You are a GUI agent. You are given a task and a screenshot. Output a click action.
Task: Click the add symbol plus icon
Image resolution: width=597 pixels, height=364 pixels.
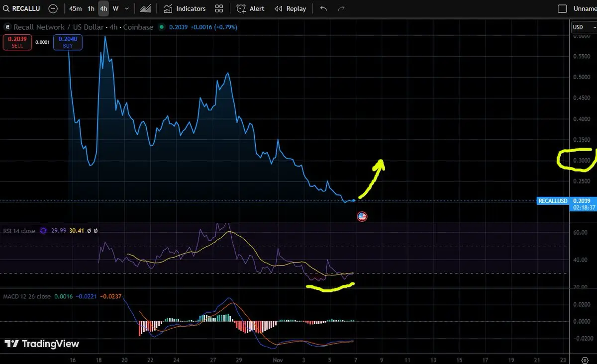pyautogui.click(x=53, y=8)
